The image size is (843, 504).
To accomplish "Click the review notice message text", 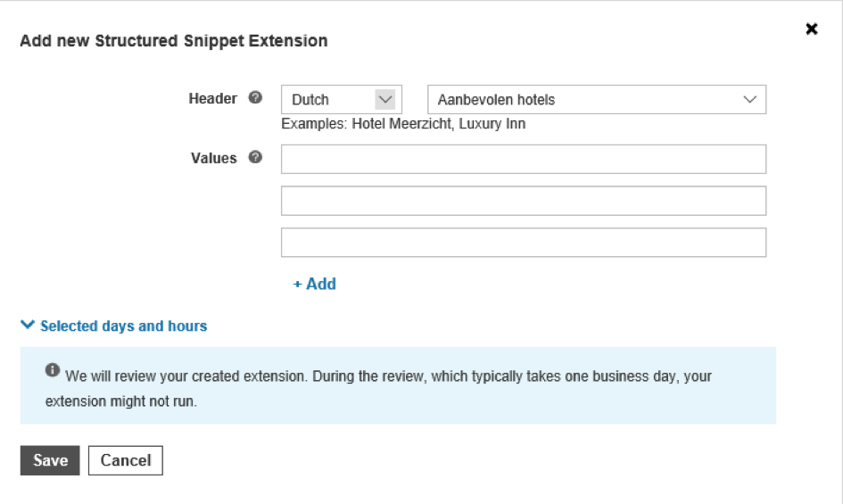I will [378, 388].
